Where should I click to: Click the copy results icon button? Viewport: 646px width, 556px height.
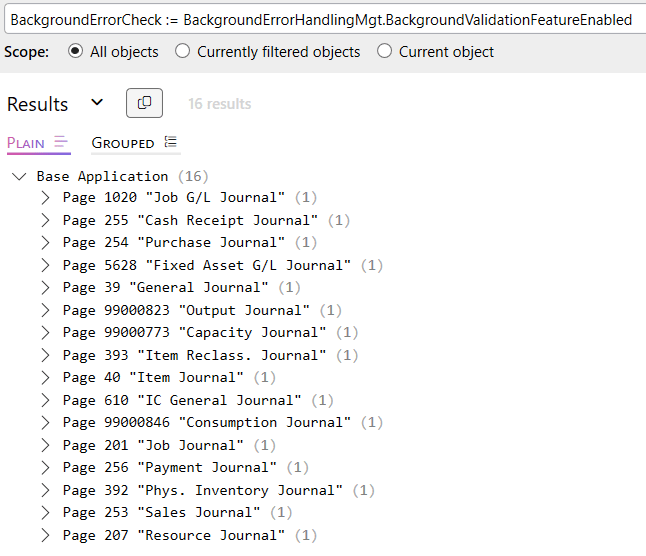[x=144, y=103]
